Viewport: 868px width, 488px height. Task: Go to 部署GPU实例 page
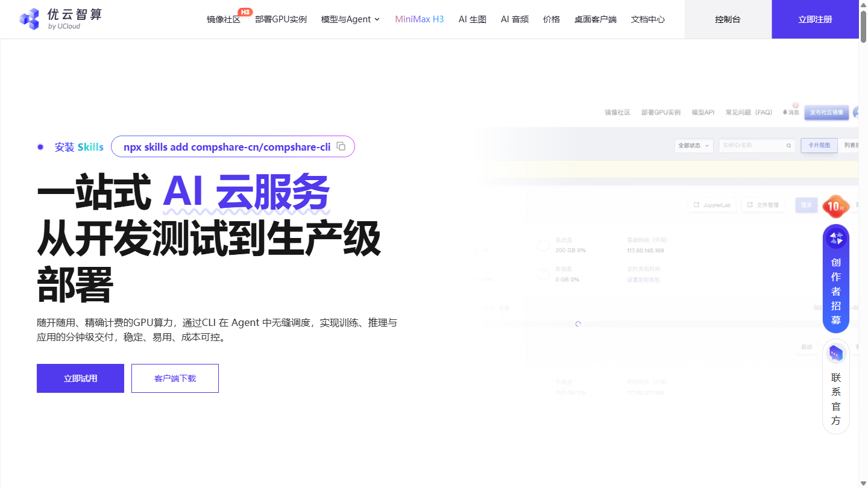[x=281, y=19]
